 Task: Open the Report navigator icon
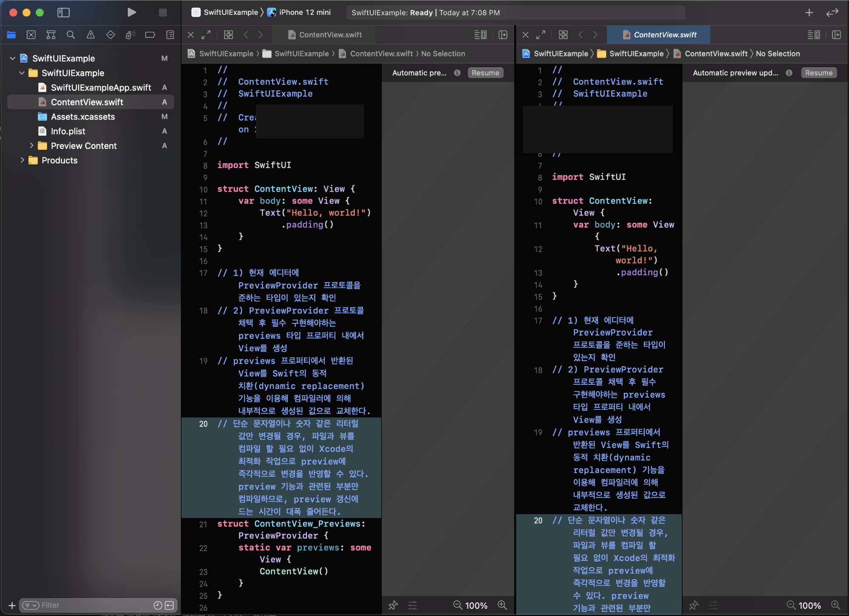pyautogui.click(x=170, y=35)
